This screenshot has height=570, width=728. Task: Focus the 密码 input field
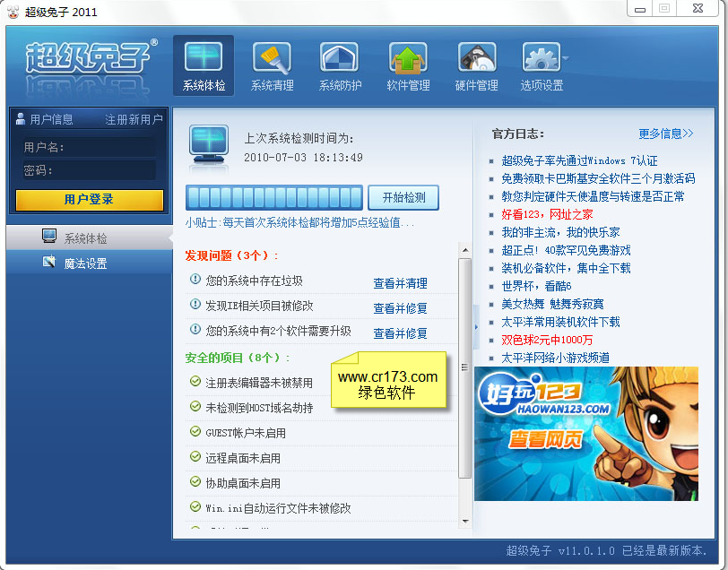coord(89,170)
